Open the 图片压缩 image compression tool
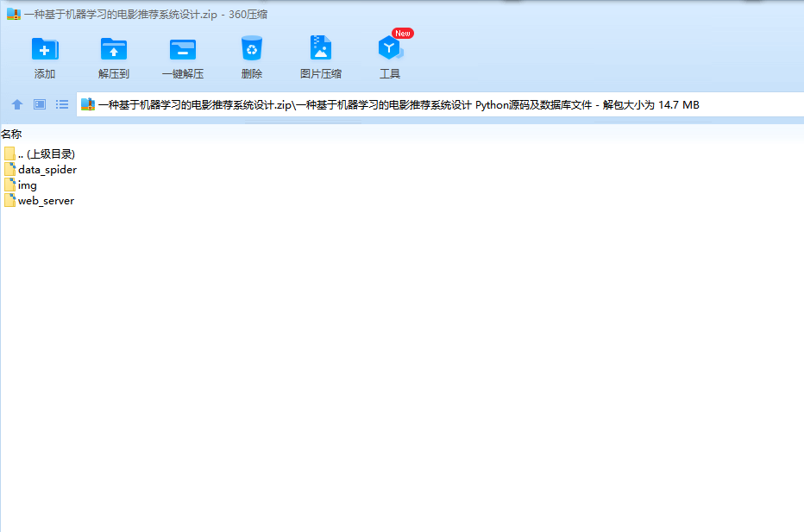The image size is (804, 532). coord(320,48)
